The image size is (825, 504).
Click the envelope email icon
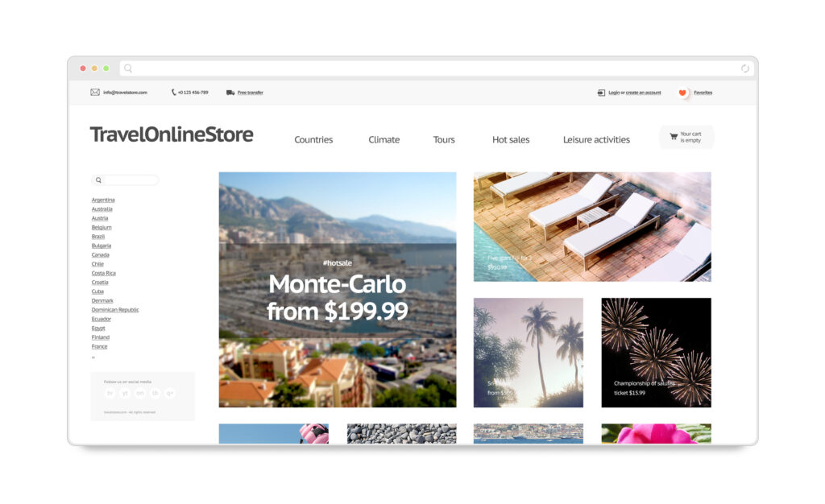tap(95, 93)
